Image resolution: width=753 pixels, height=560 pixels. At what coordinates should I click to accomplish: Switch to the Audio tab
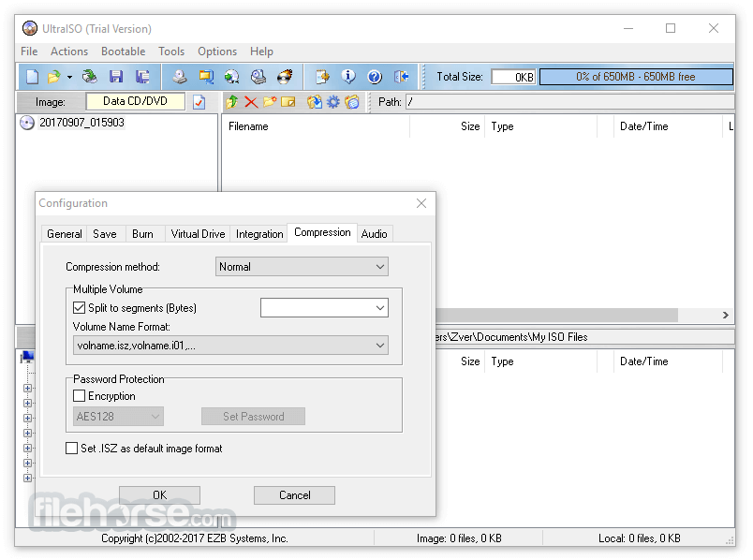(374, 234)
